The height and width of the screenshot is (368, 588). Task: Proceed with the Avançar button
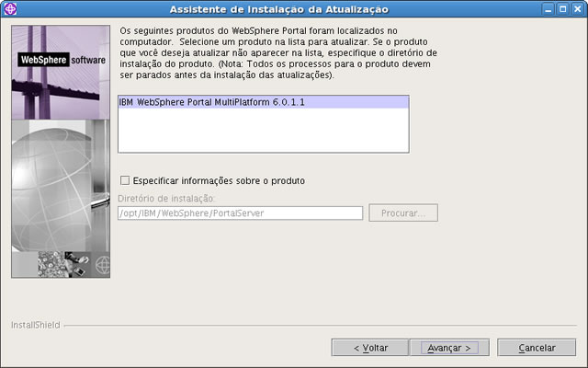(449, 348)
